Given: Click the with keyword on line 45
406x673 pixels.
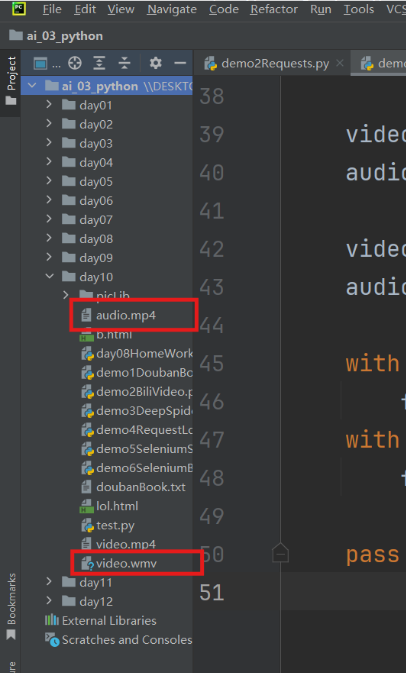Looking at the screenshot, I should point(373,364).
